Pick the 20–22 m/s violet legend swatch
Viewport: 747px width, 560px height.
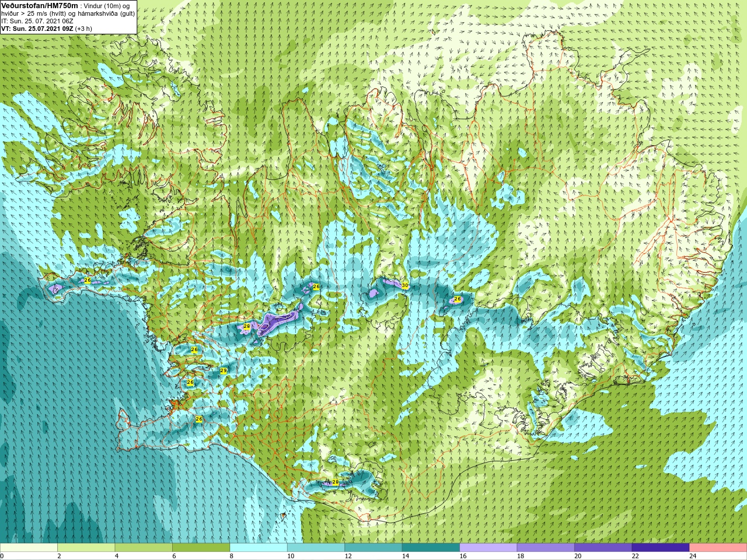[603, 548]
